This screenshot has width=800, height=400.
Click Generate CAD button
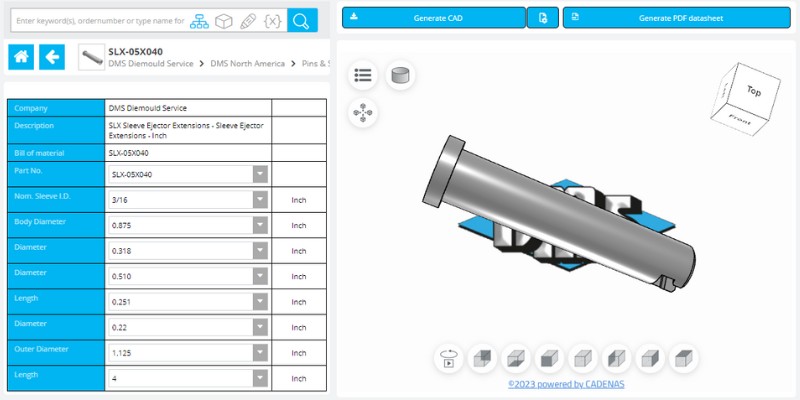(x=434, y=18)
